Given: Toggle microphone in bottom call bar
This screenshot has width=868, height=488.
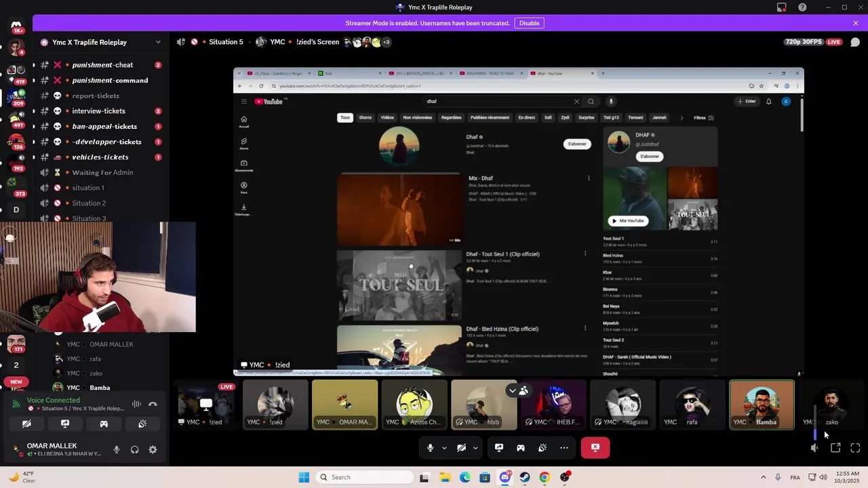Looking at the screenshot, I should [430, 447].
